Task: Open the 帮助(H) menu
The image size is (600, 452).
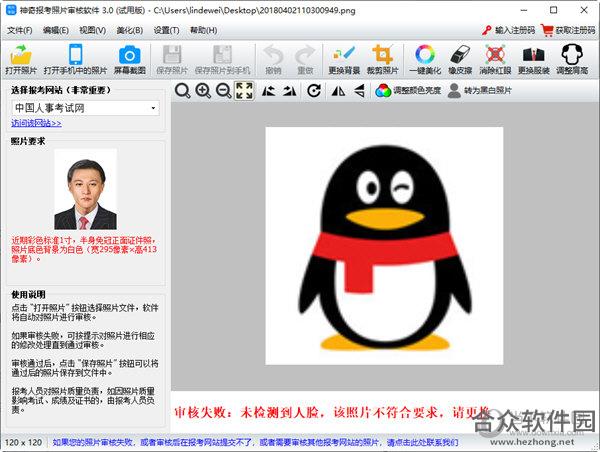Action: coord(204,31)
